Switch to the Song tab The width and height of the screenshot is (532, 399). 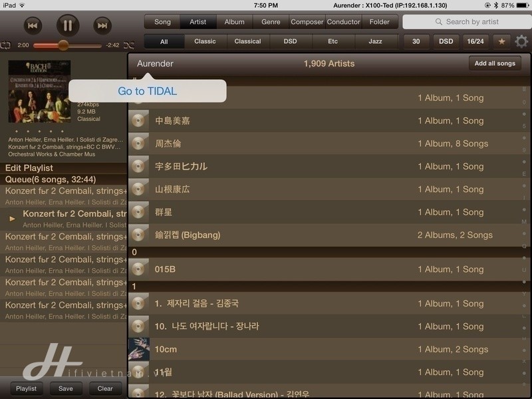point(162,22)
